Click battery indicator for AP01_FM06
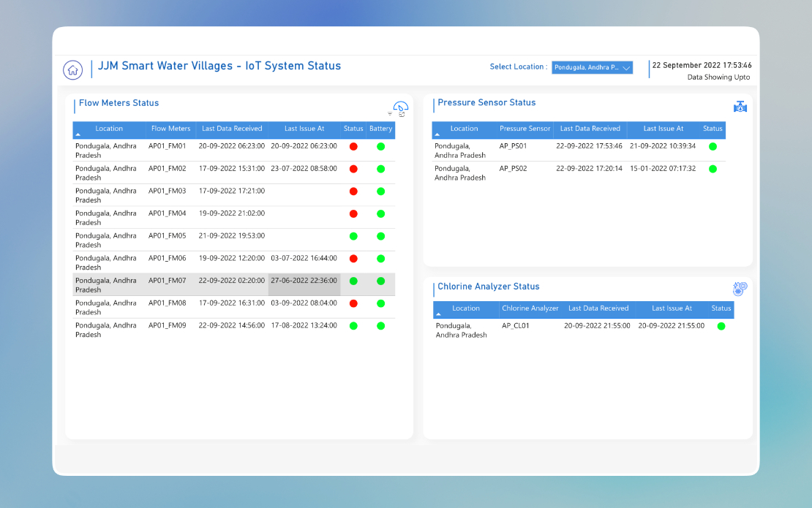 (380, 259)
